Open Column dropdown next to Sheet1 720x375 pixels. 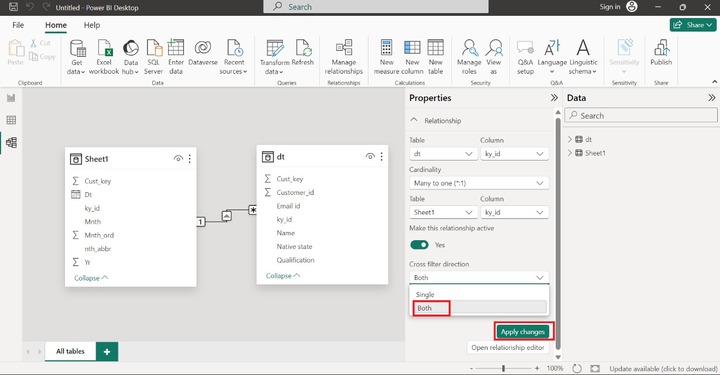tap(514, 213)
